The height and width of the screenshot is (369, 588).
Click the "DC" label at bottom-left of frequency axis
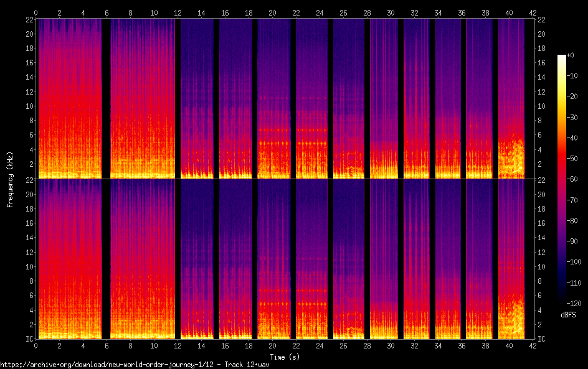point(29,339)
